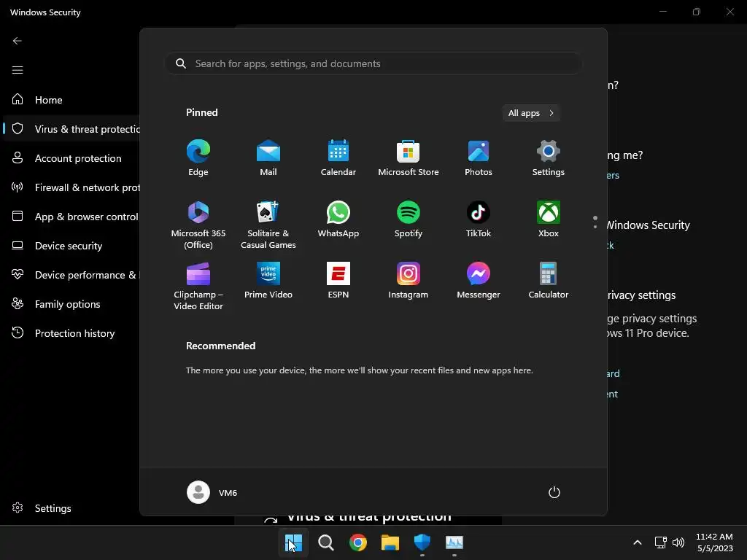
Task: Switch to Windows Security on taskbar
Action: click(422, 542)
